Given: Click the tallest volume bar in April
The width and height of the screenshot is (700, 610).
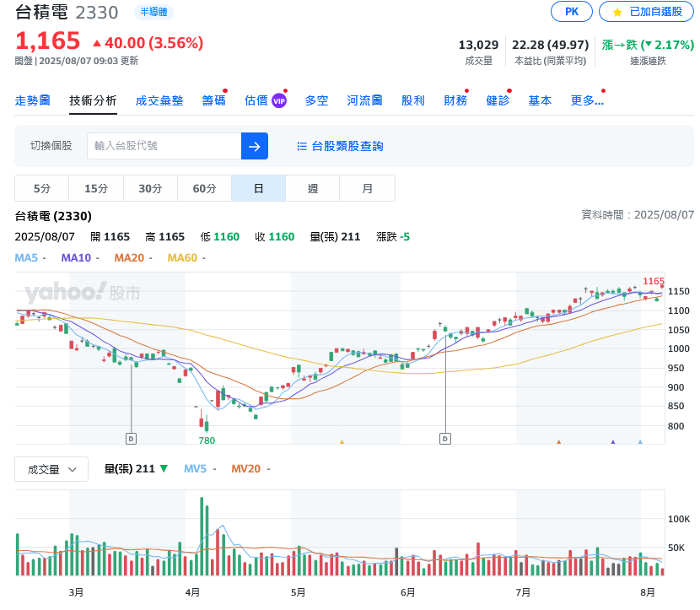Looking at the screenshot, I should point(202,537).
